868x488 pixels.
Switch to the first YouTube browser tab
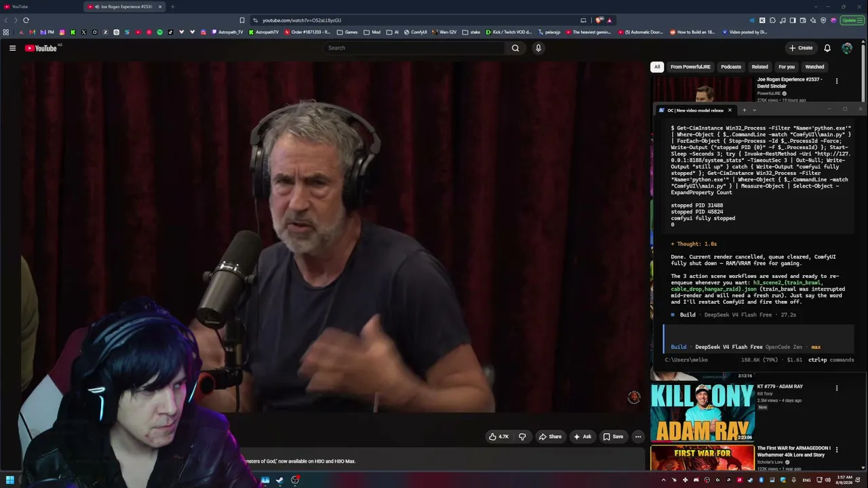[41, 7]
